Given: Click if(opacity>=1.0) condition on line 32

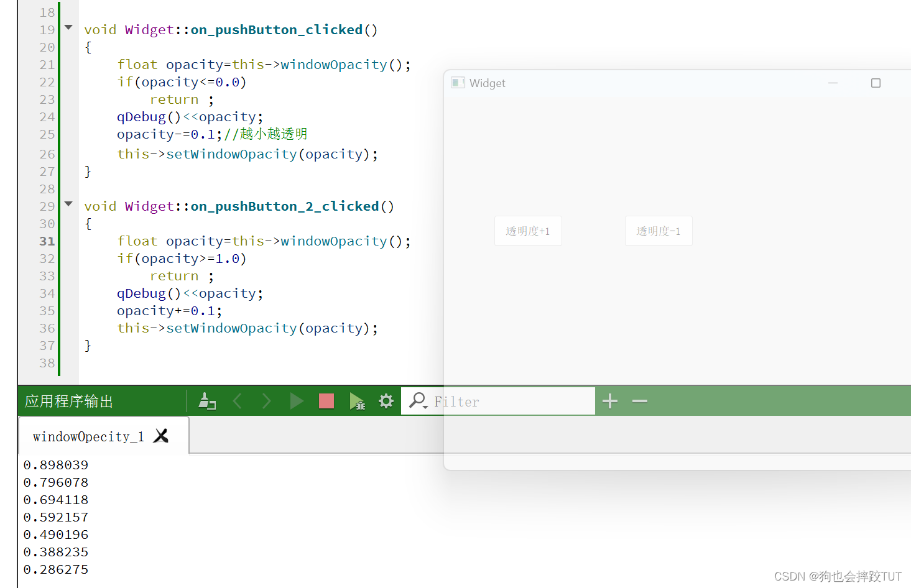Looking at the screenshot, I should coord(182,259).
